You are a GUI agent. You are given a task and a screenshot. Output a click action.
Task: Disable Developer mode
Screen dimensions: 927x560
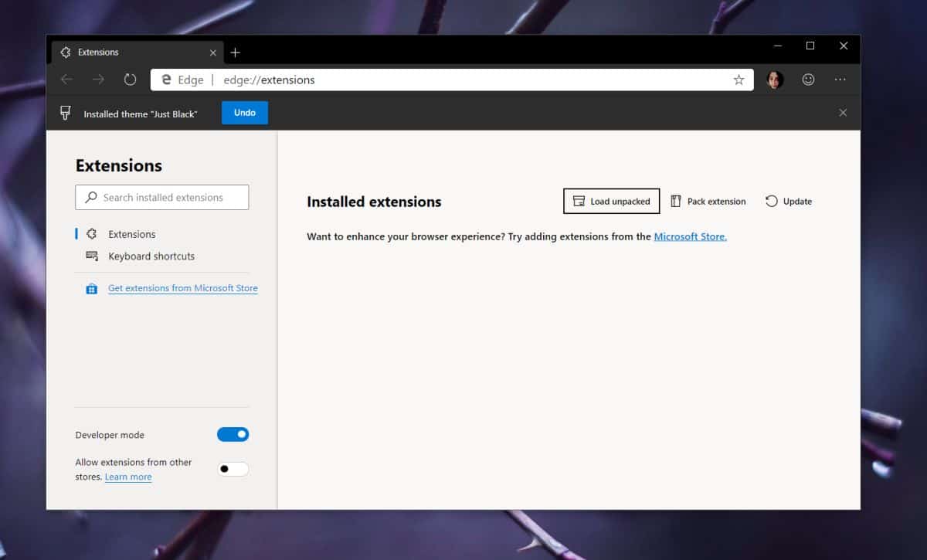(x=233, y=434)
